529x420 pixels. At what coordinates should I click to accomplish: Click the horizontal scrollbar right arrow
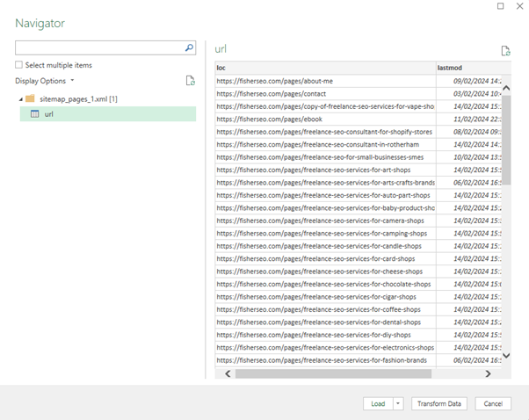point(489,373)
